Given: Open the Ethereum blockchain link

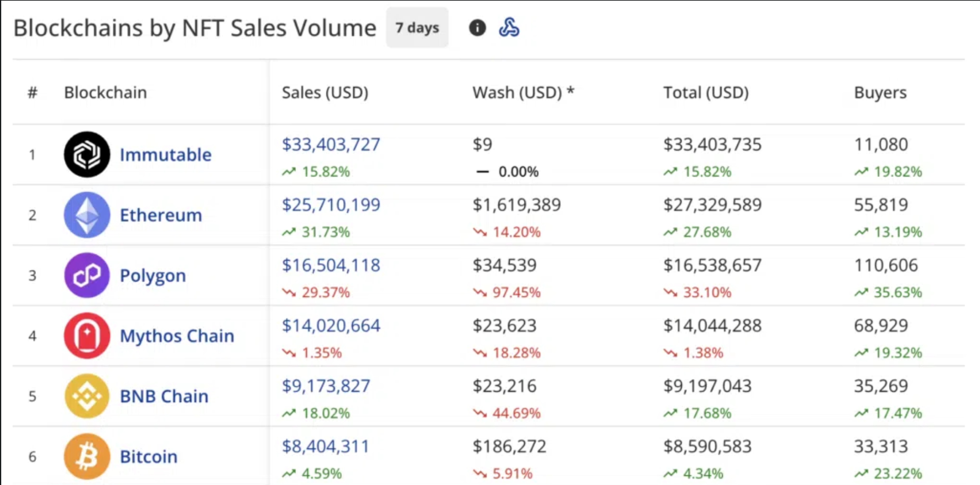Looking at the screenshot, I should tap(161, 215).
